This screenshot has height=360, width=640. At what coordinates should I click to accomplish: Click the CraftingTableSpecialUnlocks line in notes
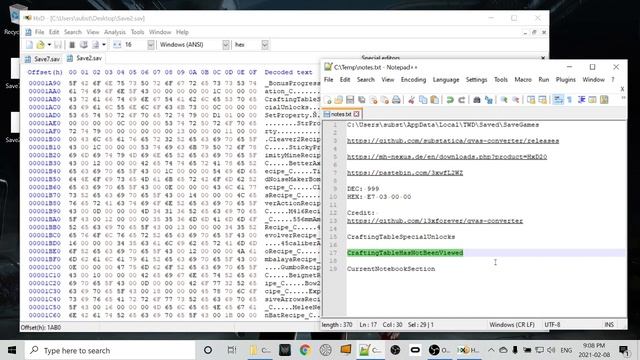[x=401, y=237]
